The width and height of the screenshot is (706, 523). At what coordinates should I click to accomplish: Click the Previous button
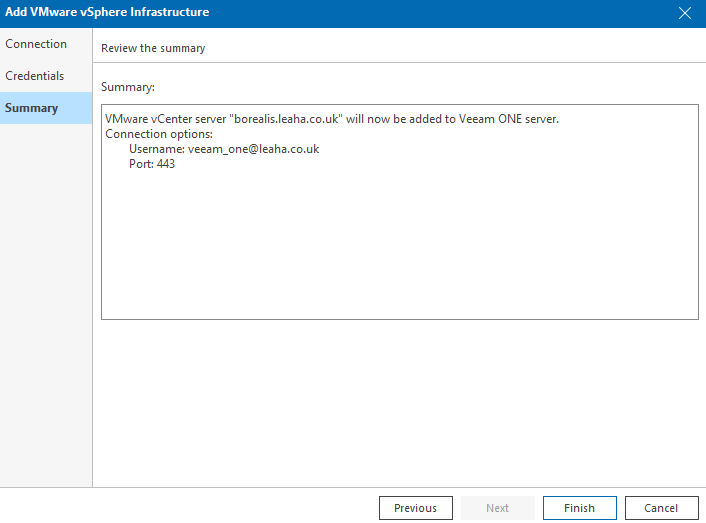(416, 508)
